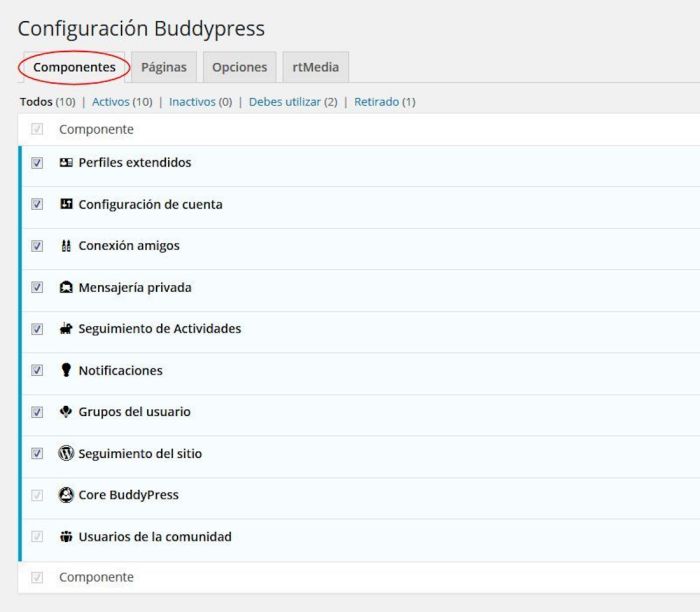Image resolution: width=700 pixels, height=612 pixels.
Task: Click the Usuarios de la comunidad label
Action: pos(155,537)
